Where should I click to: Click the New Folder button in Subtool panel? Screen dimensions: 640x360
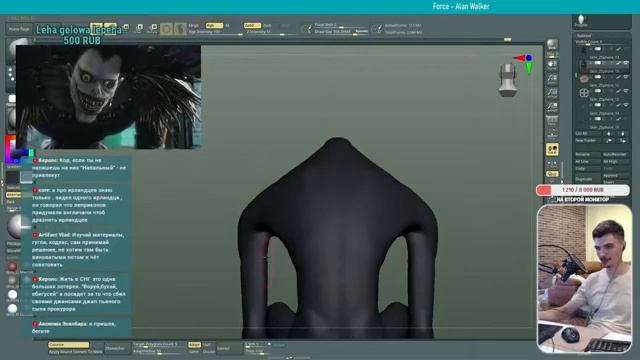click(588, 140)
